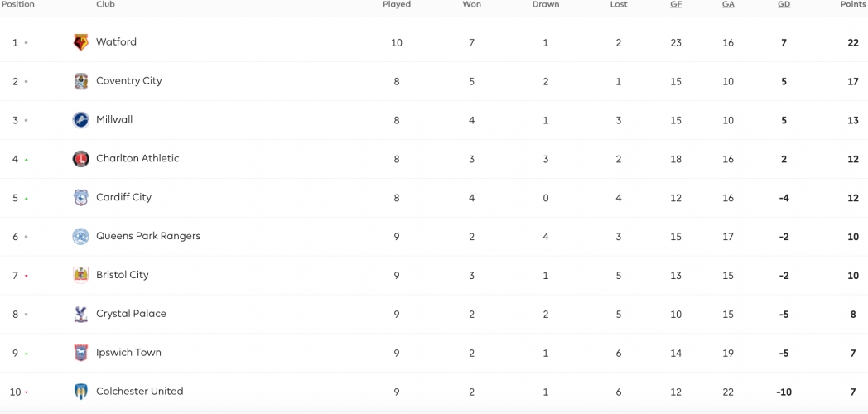The height and width of the screenshot is (414, 868).
Task: Click the GF column header
Action: pyautogui.click(x=676, y=4)
